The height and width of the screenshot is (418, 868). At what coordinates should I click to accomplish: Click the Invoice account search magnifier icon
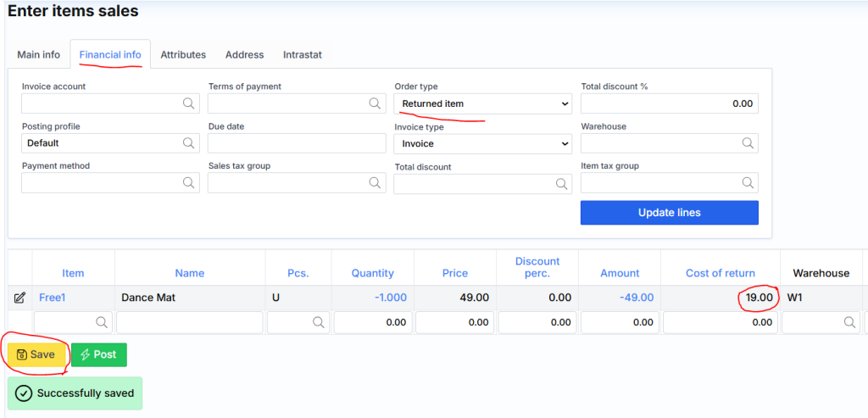point(188,103)
